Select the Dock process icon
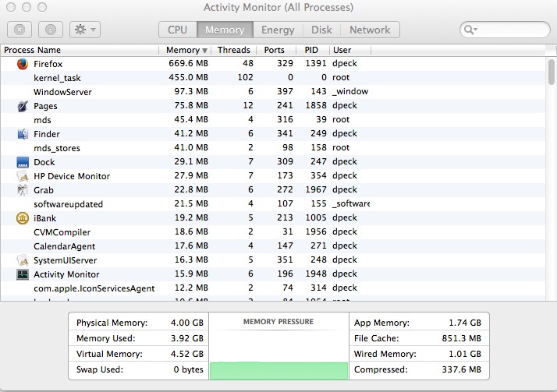 tap(23, 162)
